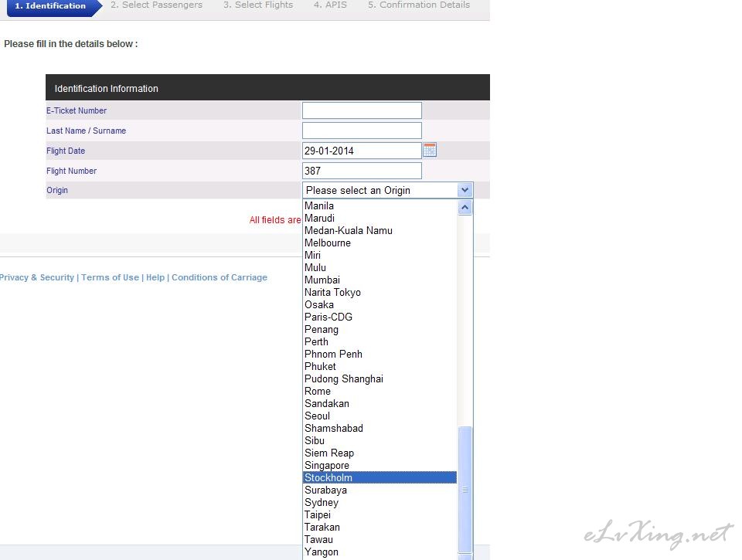The height and width of the screenshot is (560, 742).
Task: Open the Conditions of Carriage link
Action: [x=219, y=277]
